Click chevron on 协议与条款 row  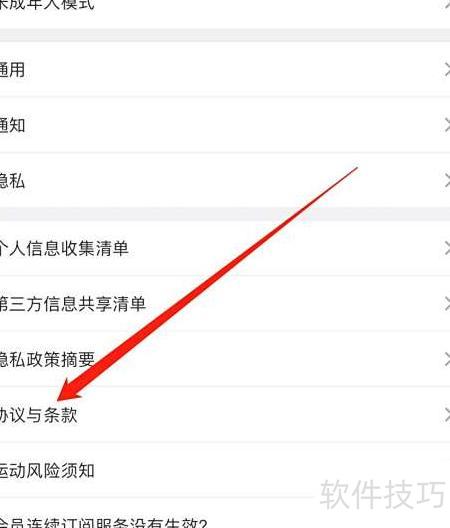447,415
